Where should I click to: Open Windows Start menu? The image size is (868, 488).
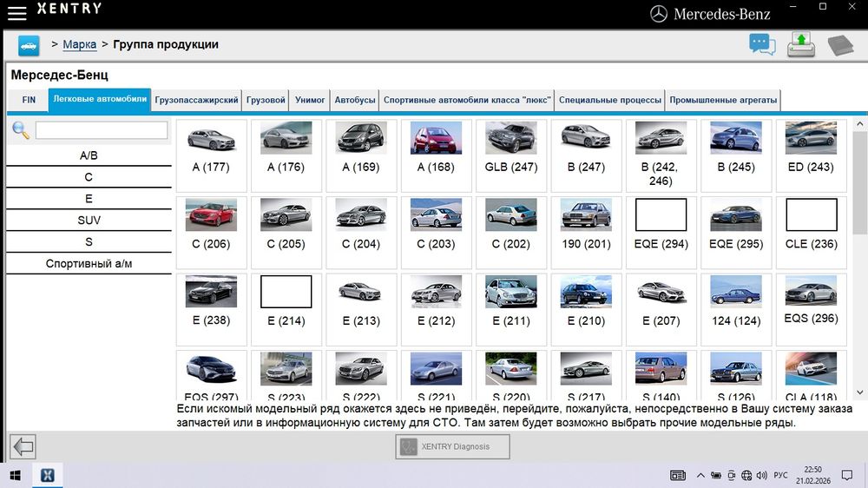point(16,475)
